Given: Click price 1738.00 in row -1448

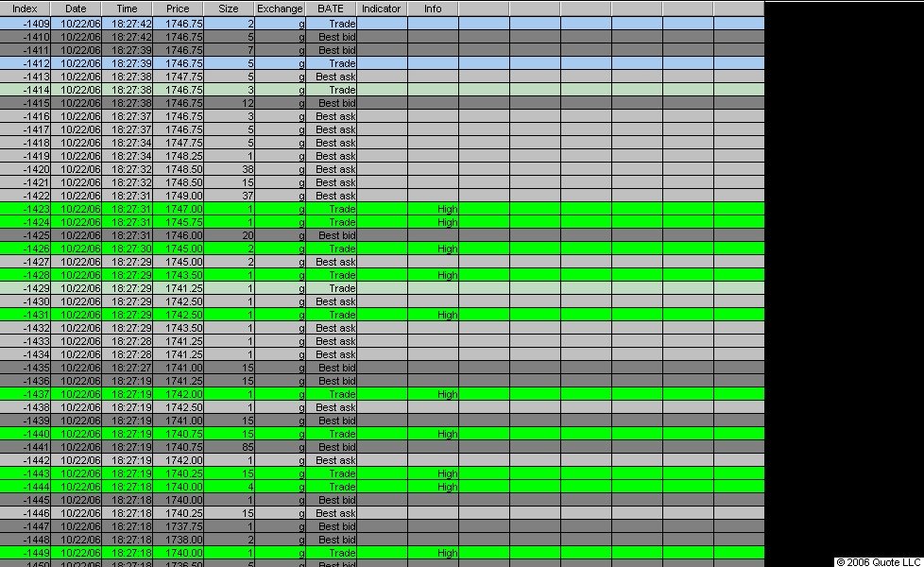Looking at the screenshot, I should tap(178, 540).
